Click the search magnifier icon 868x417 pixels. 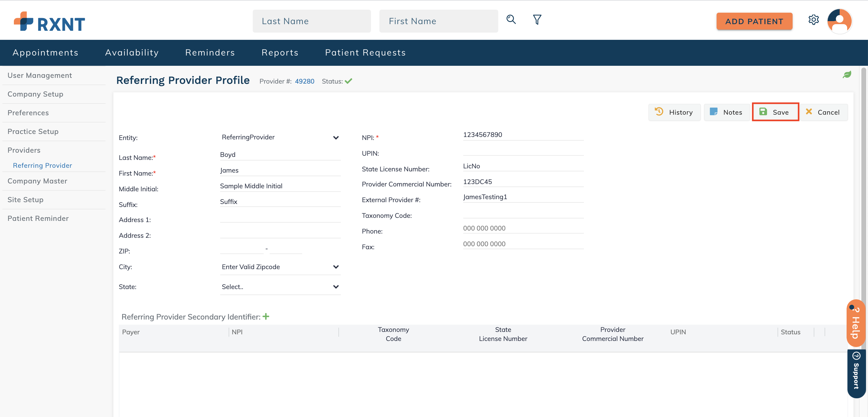[x=511, y=20]
